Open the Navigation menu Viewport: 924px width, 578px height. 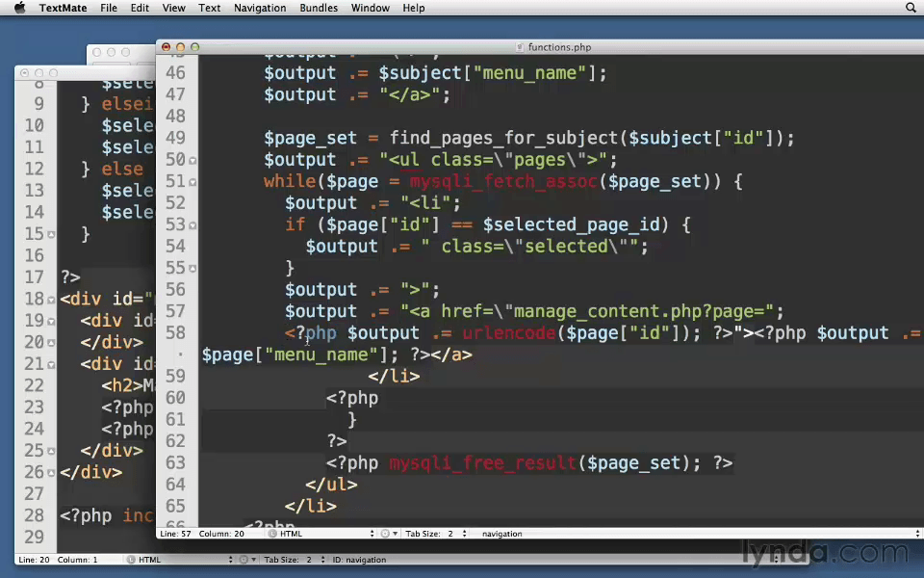coord(260,8)
